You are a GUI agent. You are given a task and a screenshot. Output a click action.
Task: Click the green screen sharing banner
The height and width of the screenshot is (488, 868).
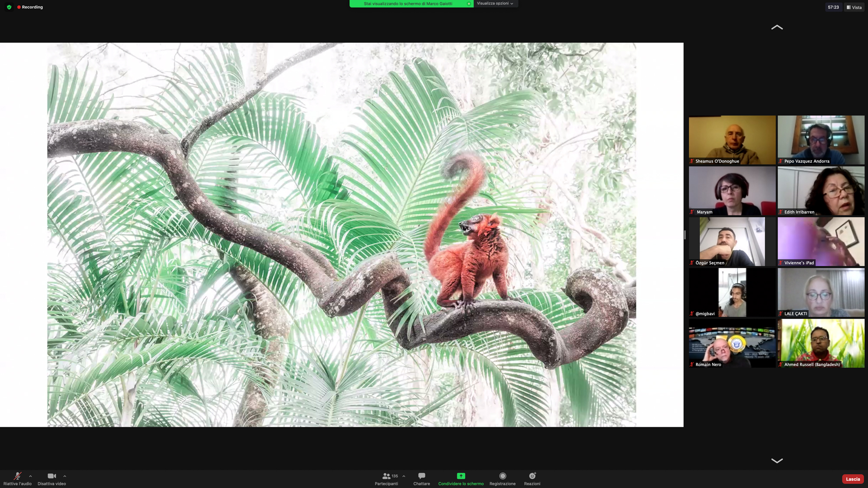(408, 3)
